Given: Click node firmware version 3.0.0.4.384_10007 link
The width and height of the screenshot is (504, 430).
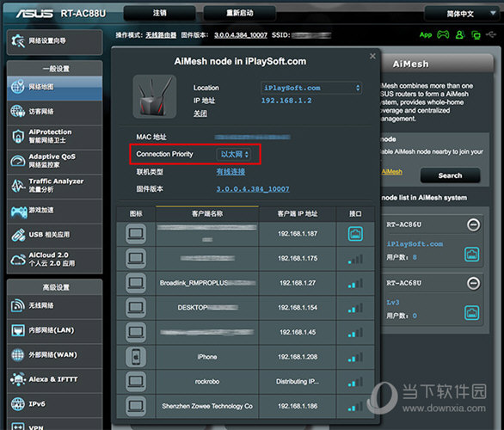Looking at the screenshot, I should coord(253,189).
